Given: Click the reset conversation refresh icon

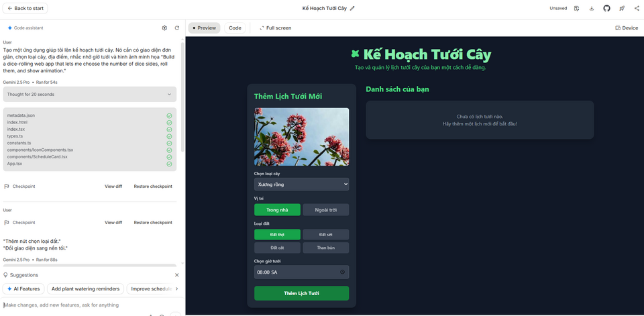Looking at the screenshot, I should 177,28.
